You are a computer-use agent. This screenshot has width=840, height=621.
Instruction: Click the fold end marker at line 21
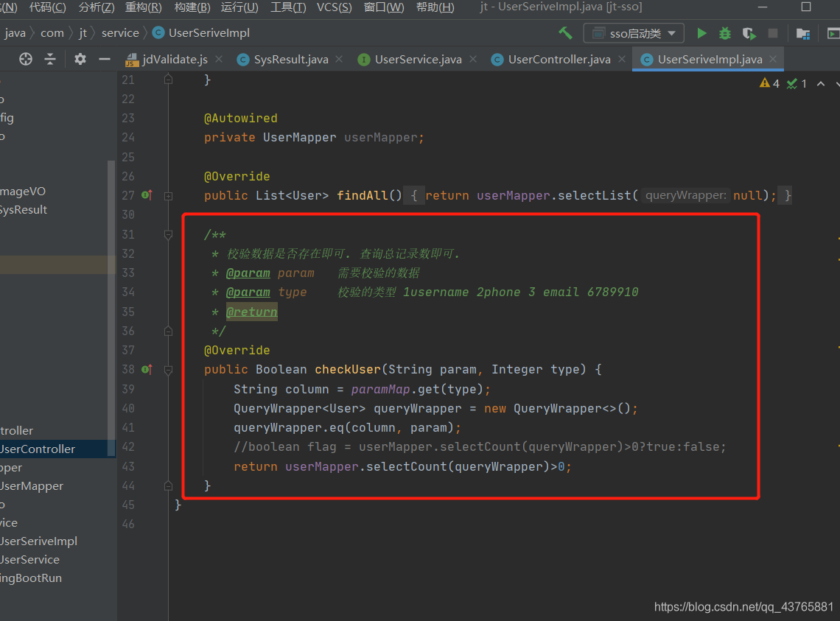click(x=168, y=80)
